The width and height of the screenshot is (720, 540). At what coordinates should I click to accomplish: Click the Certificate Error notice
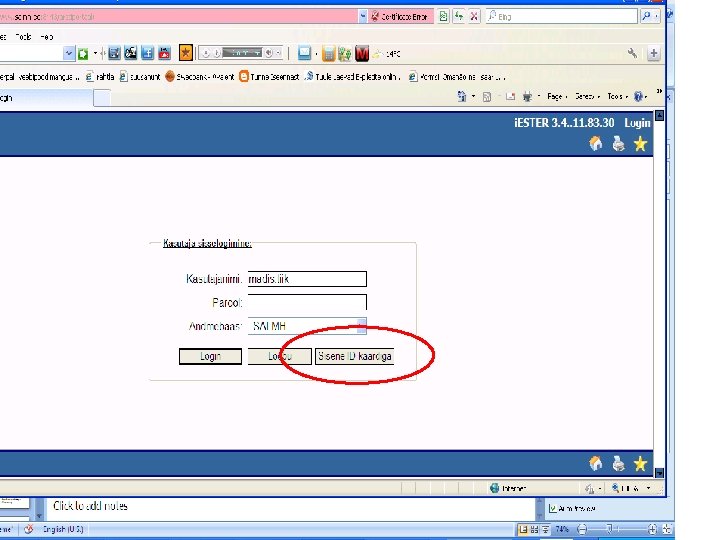coord(399,17)
